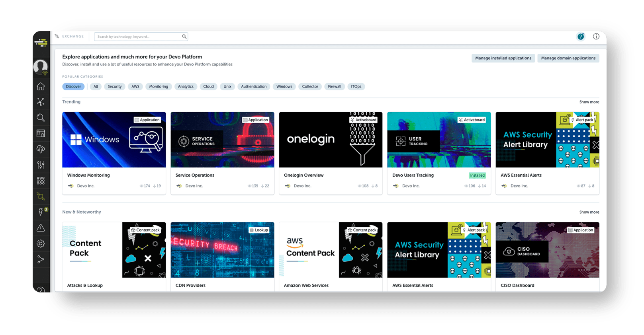Click the Service Operations title
This screenshot has width=644, height=335.
click(195, 175)
